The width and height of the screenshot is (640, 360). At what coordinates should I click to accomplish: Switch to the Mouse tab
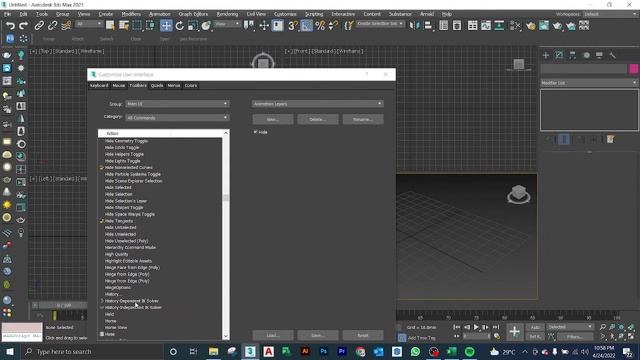click(119, 86)
